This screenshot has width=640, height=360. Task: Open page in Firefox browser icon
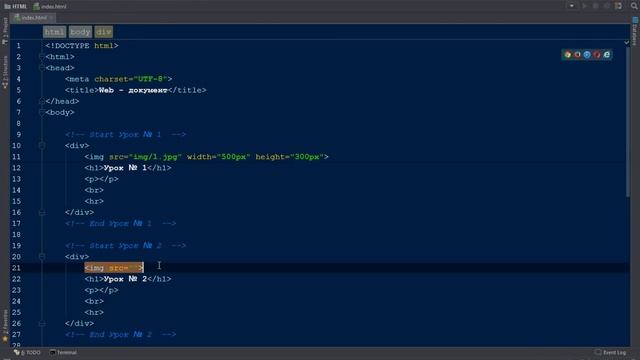point(577,54)
